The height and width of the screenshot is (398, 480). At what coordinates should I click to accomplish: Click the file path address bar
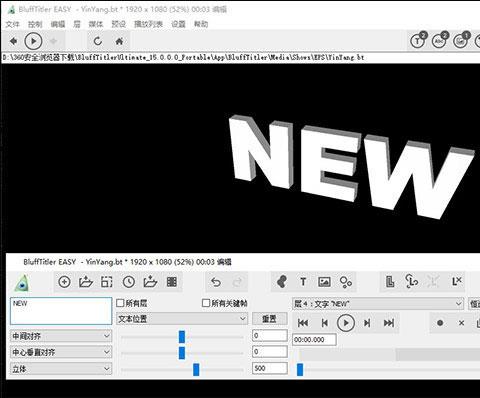(x=240, y=57)
